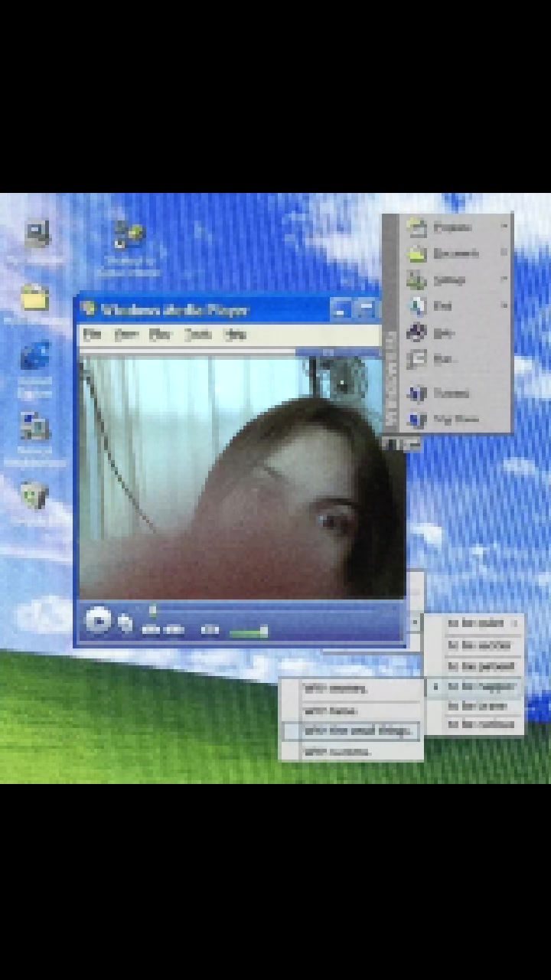Expand the Documents submenu arrow
The height and width of the screenshot is (980, 551).
[504, 253]
